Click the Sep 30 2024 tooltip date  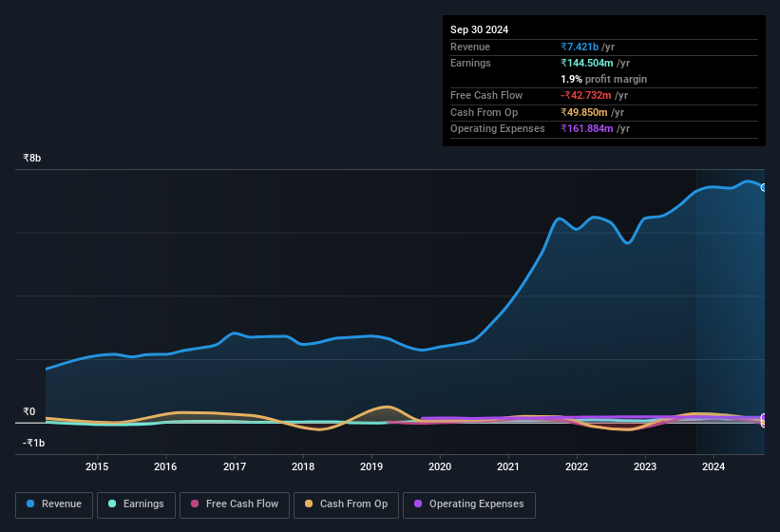pos(479,29)
